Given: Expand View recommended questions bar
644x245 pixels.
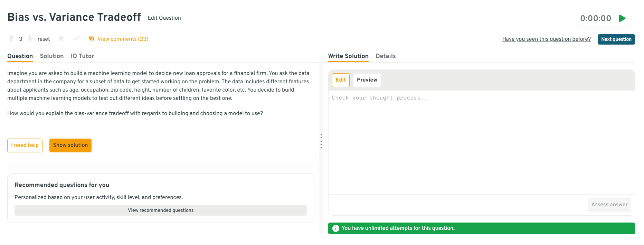Looking at the screenshot, I should click(x=161, y=210).
